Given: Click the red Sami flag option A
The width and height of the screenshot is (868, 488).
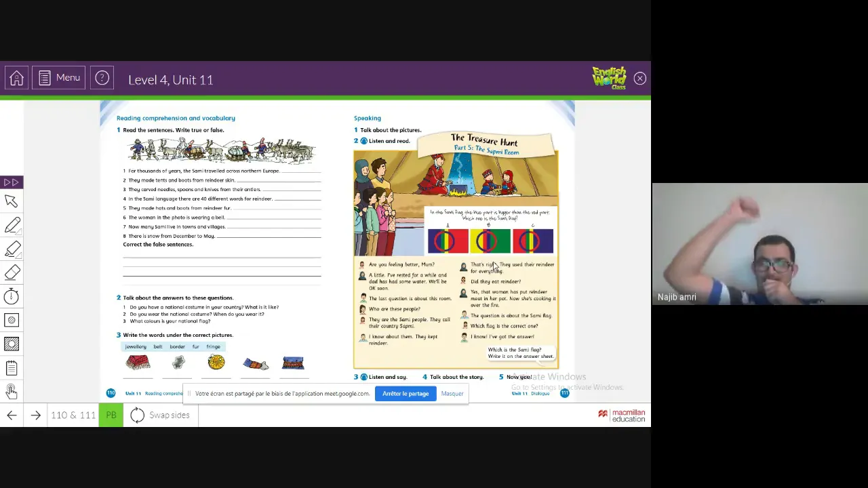Looking at the screenshot, I should pos(448,241).
